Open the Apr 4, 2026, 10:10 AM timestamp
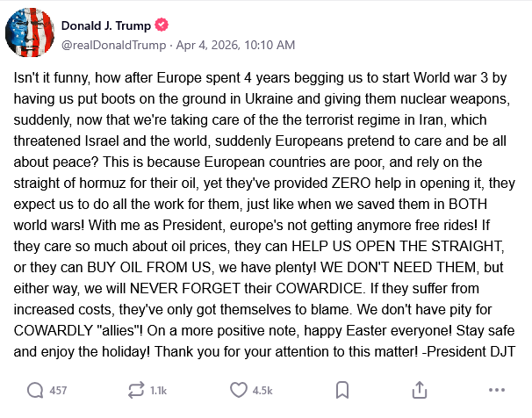Image resolution: width=532 pixels, height=418 pixels. coord(235,45)
